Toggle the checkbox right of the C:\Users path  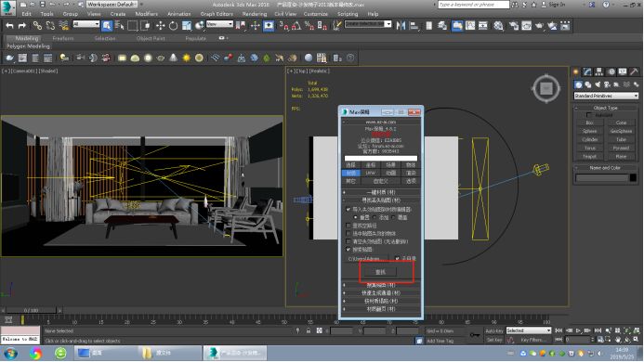pyautogui.click(x=397, y=259)
